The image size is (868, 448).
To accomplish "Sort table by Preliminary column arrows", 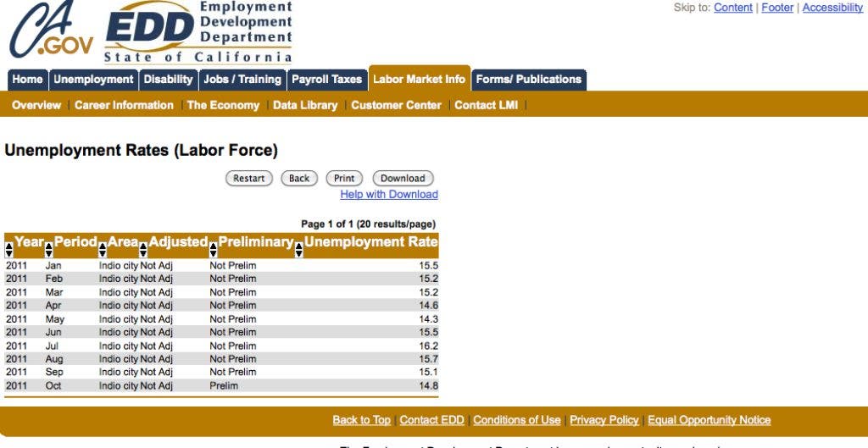I will 213,250.
